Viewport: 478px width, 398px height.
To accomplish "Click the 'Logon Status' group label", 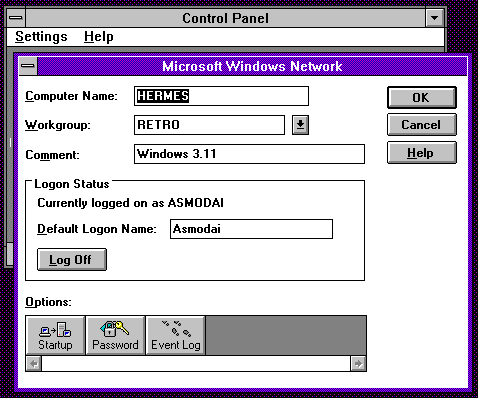I will (x=72, y=184).
